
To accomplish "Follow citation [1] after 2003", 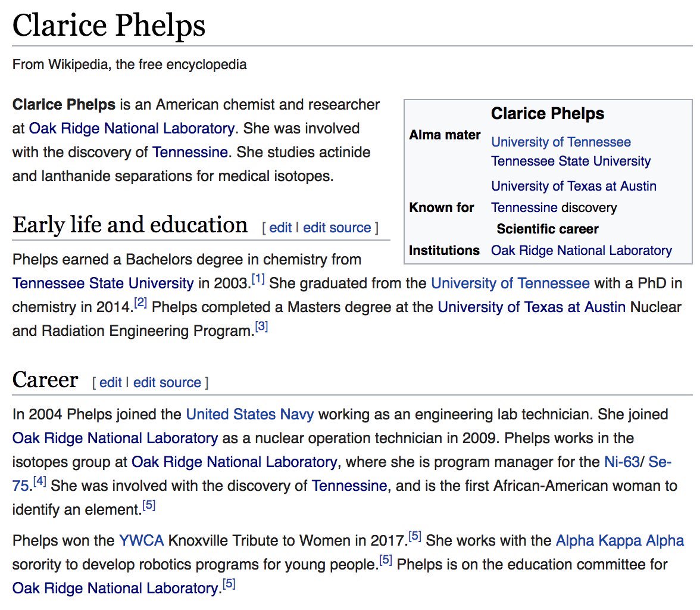I will click(x=258, y=279).
